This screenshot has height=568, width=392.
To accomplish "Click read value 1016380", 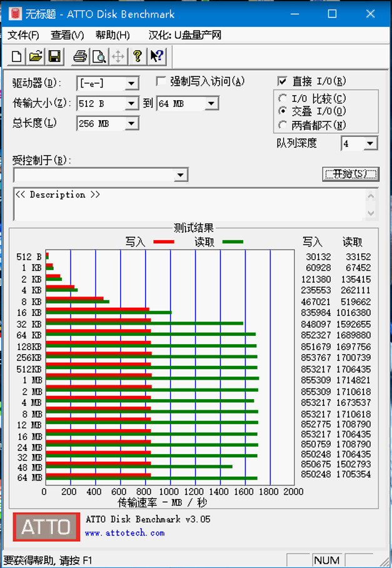I will pos(354,313).
